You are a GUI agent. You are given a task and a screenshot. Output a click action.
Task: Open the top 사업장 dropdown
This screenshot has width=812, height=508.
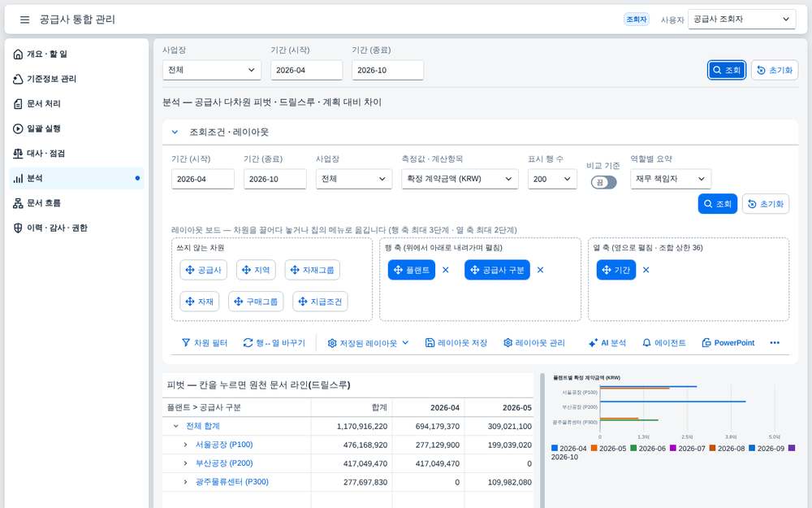point(212,70)
